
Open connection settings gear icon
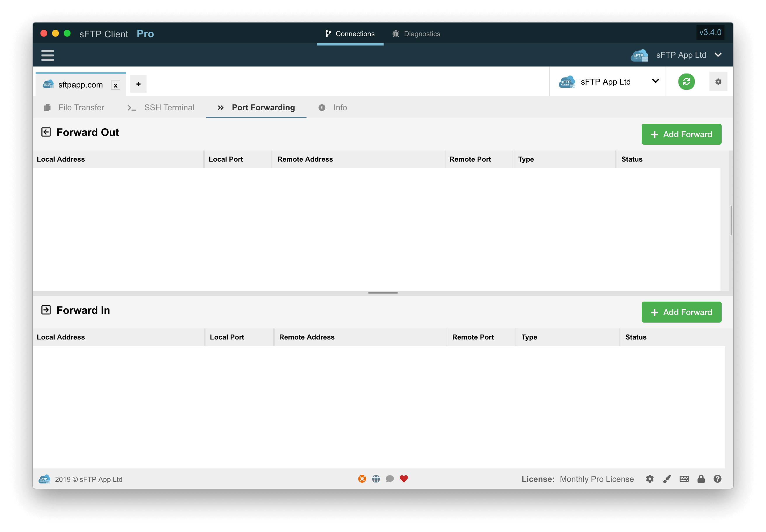coord(718,82)
